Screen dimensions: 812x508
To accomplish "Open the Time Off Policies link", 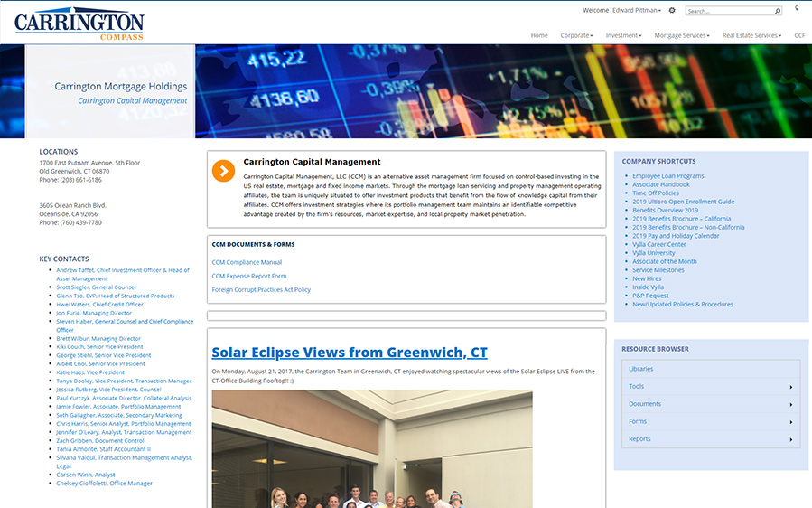I will point(656,193).
